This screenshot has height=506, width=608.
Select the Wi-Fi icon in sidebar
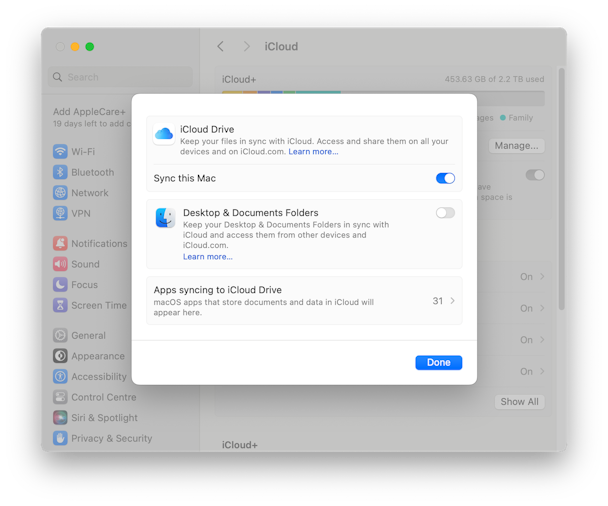(x=60, y=151)
